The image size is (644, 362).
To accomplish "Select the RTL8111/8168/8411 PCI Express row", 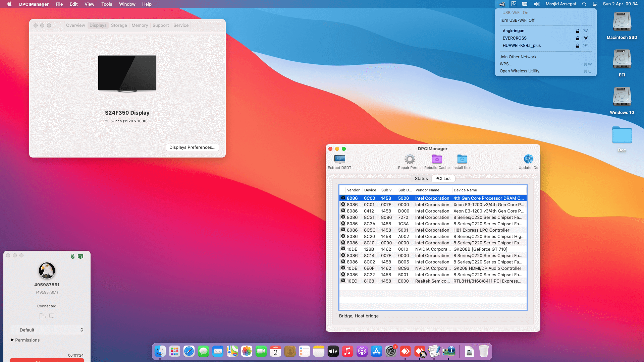I will tap(433, 281).
